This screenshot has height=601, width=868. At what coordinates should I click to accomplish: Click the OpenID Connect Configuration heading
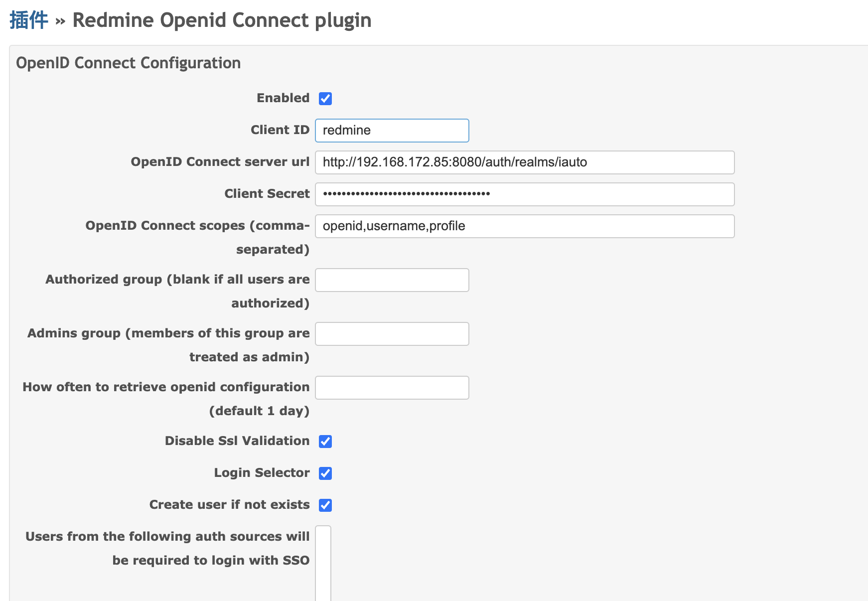click(129, 63)
